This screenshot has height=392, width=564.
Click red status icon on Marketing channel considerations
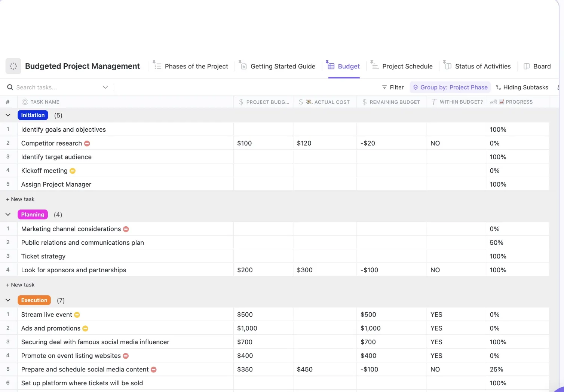126,229
